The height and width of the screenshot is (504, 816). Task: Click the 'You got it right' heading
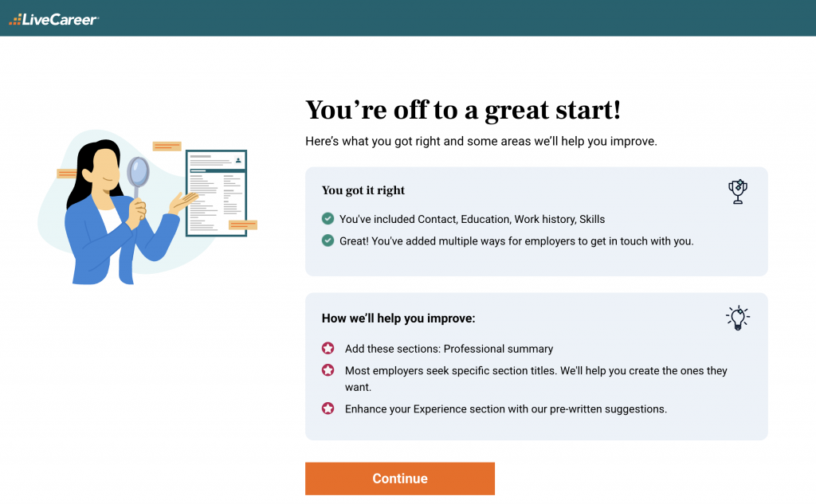click(363, 190)
